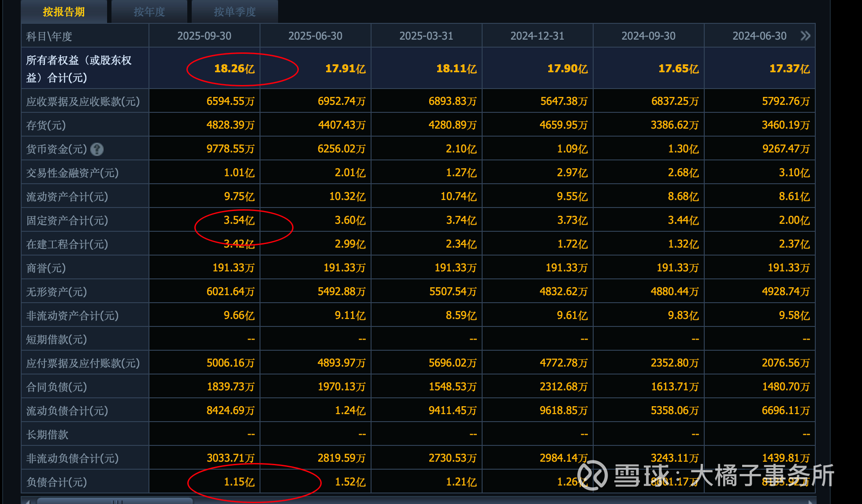Select the 按报告期 tab

64,12
